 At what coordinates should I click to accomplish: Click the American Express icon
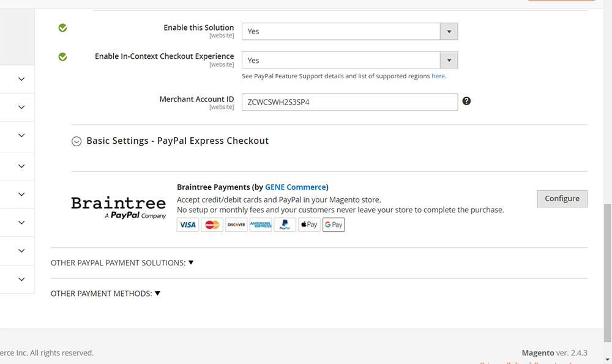coord(261,225)
